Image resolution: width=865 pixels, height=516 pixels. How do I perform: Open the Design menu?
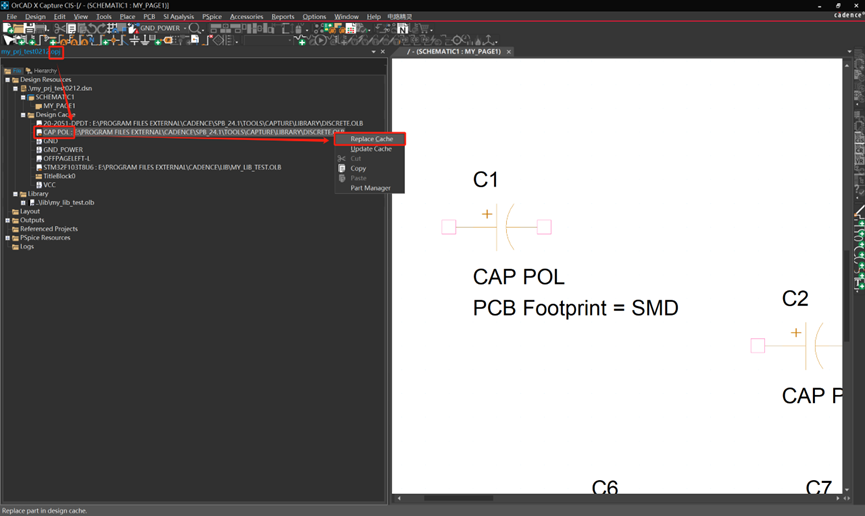point(35,17)
